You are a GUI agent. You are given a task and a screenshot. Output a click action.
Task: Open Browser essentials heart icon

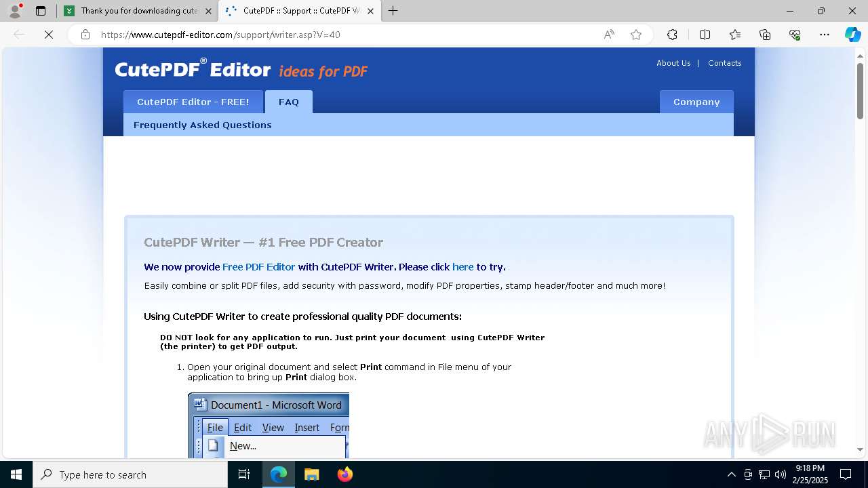795,35
